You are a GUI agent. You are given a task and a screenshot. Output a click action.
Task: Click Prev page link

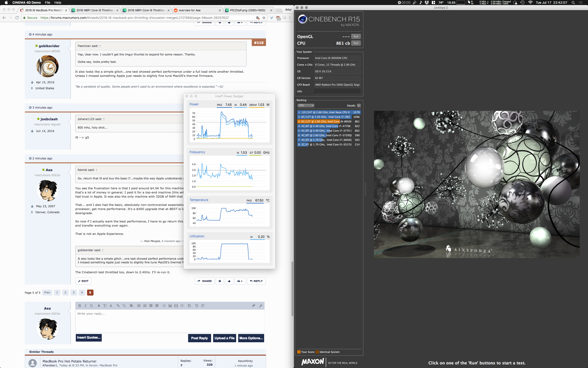47,293
